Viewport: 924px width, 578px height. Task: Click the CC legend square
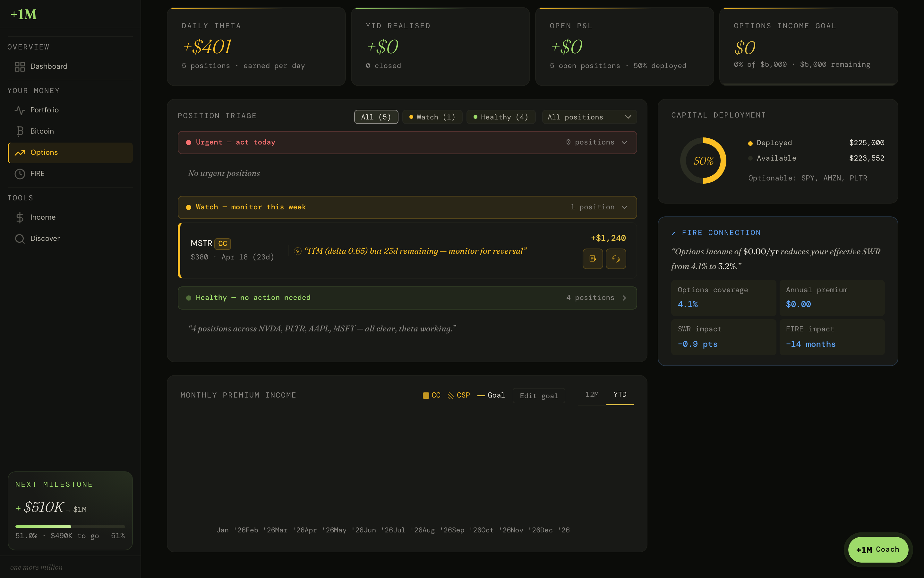coord(426,396)
